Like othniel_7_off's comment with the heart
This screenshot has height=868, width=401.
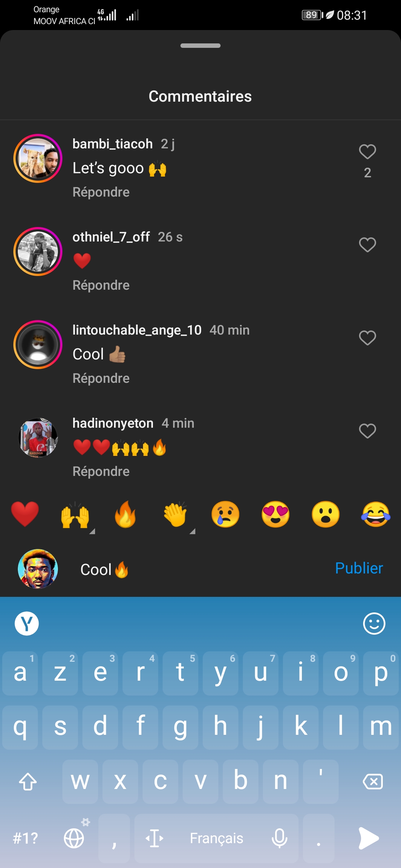tap(367, 245)
